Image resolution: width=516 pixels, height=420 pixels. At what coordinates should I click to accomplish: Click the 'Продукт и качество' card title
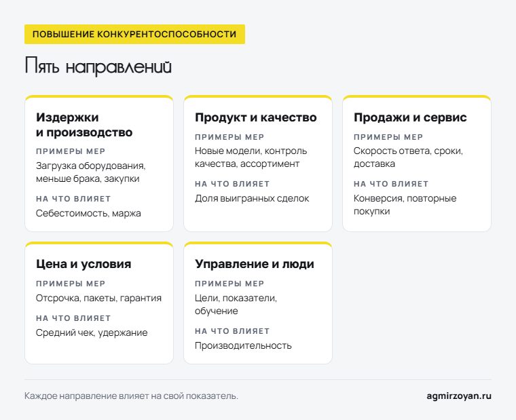256,117
